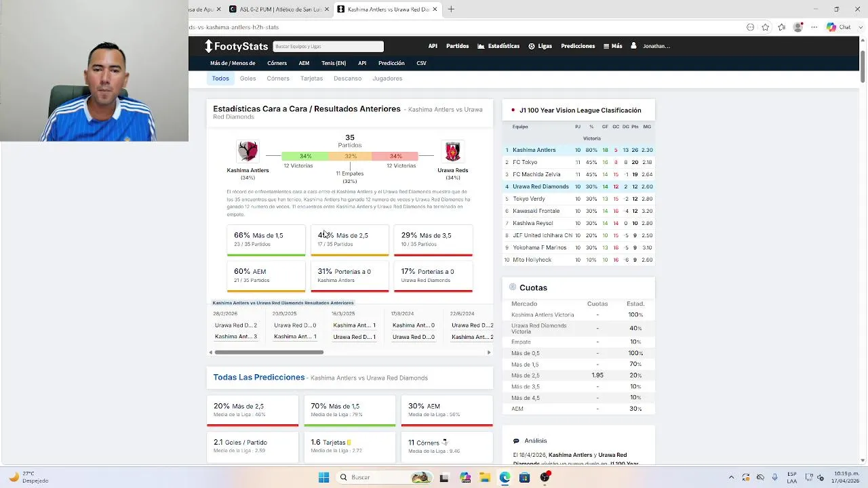This screenshot has height=488, width=868.
Task: Click the previous results horizontal scrollbar
Action: click(x=269, y=352)
